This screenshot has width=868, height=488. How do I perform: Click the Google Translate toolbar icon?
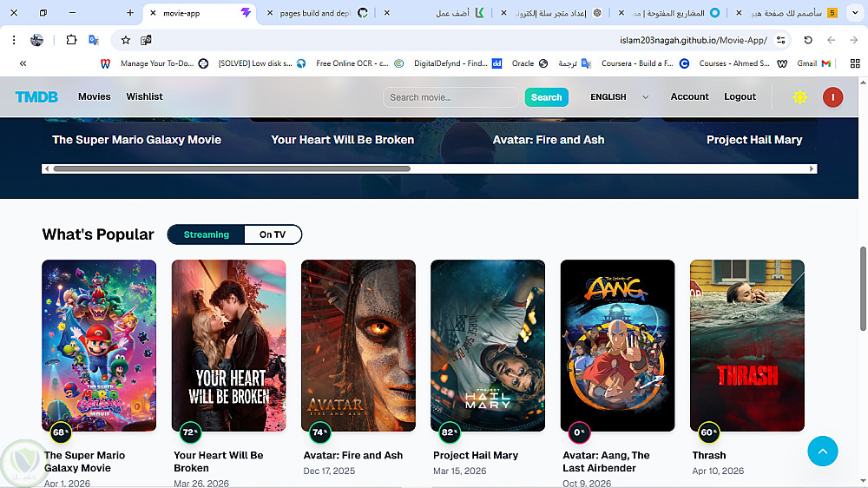[94, 40]
